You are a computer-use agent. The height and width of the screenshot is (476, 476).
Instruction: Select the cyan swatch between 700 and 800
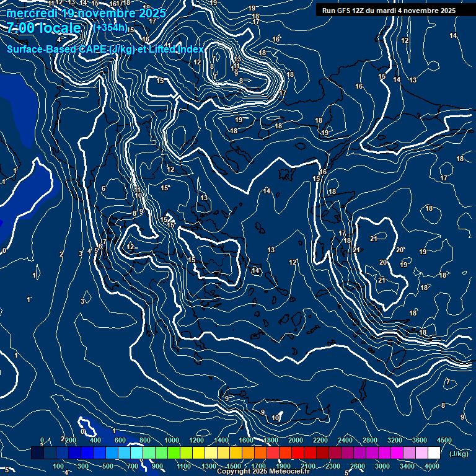(136, 452)
